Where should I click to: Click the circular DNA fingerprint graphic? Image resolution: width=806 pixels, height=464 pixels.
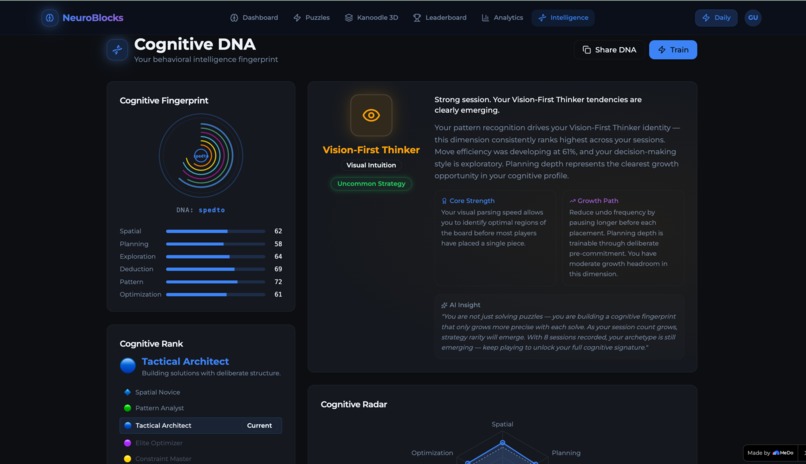pos(201,155)
